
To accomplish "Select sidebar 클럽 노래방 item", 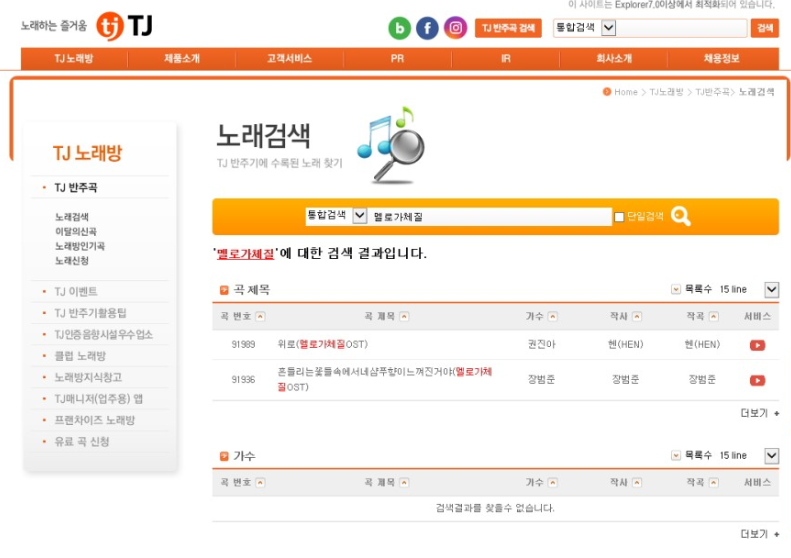I will [x=80, y=356].
